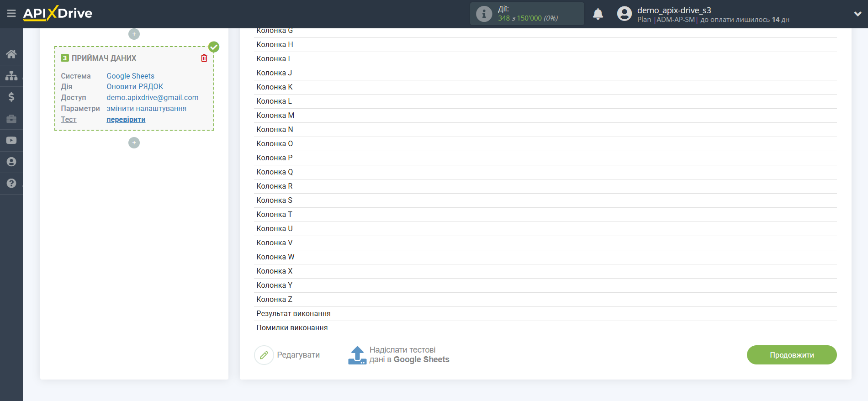Click the 'ПРИЙМАЧ ДАНИХ' block title
868x401 pixels.
104,58
